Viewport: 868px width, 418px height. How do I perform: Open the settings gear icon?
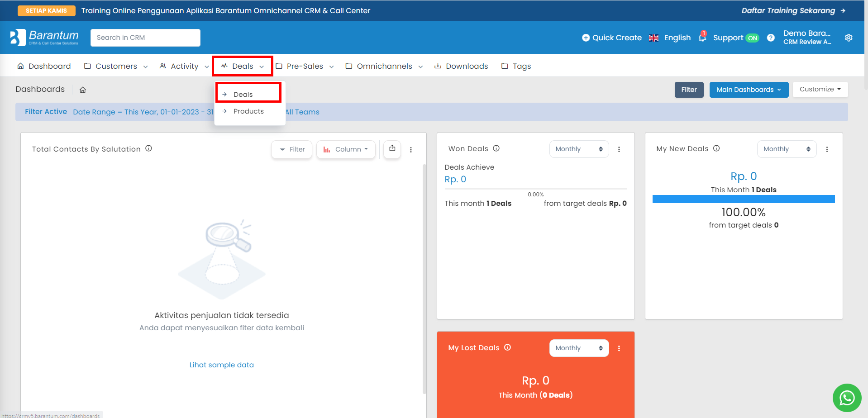849,38
